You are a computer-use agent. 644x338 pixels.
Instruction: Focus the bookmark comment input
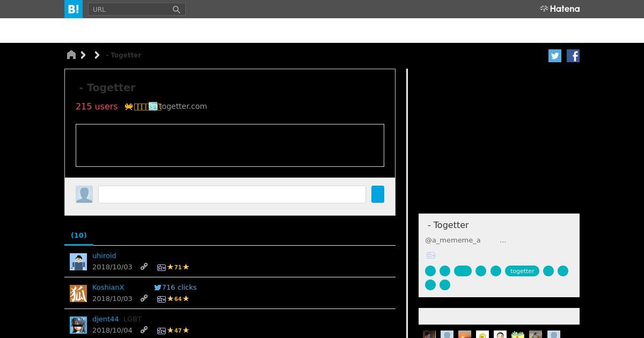pyautogui.click(x=232, y=194)
